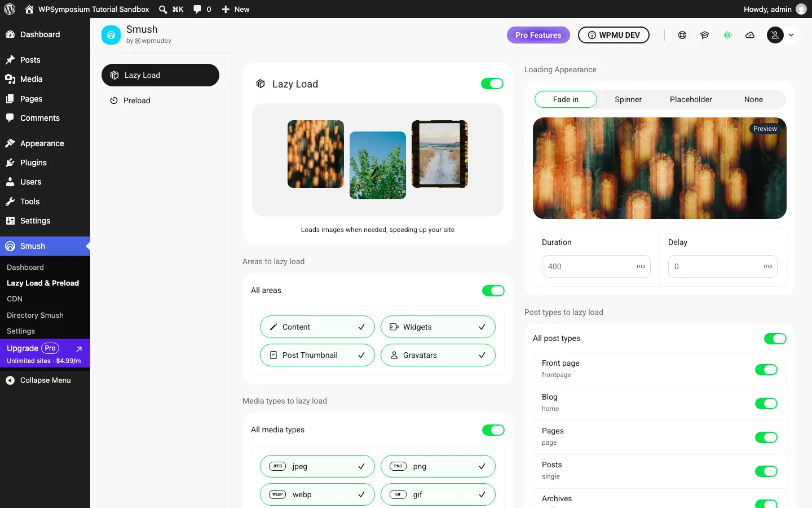812x508 pixels.
Task: Open the tutorials graduation cap icon
Action: [x=705, y=35]
